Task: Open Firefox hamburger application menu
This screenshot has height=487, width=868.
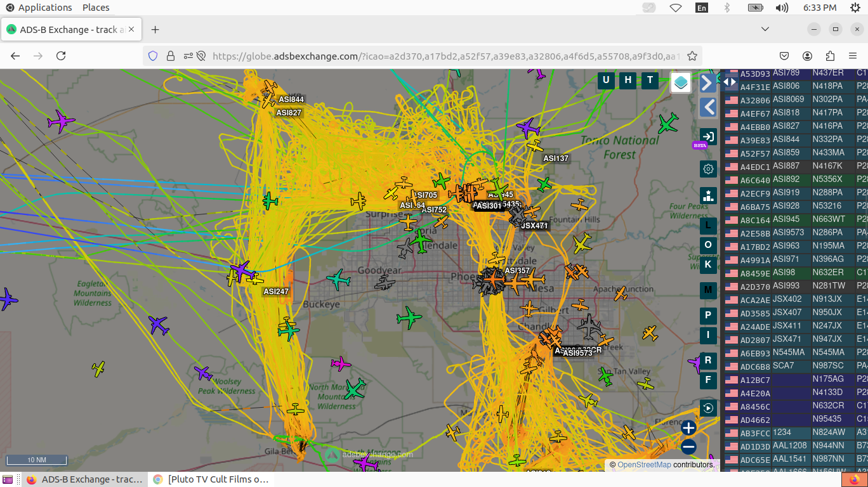Action: tap(853, 56)
